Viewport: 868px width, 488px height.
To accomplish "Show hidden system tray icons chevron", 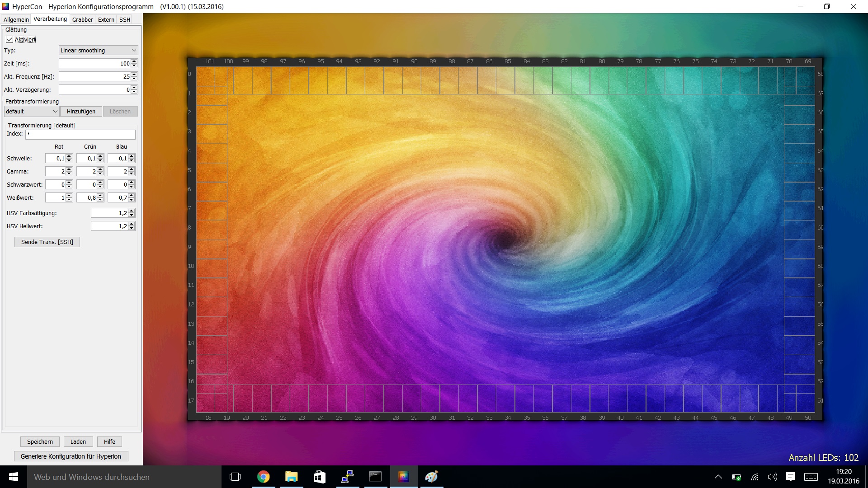I will (x=718, y=477).
